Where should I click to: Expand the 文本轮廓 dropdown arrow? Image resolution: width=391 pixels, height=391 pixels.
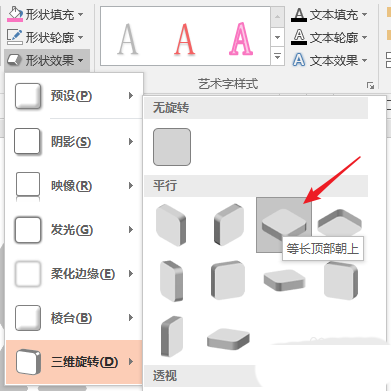point(364,37)
